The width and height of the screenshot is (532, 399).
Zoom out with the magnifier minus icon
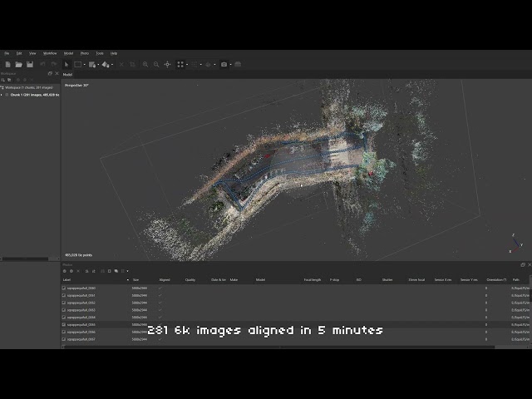156,65
